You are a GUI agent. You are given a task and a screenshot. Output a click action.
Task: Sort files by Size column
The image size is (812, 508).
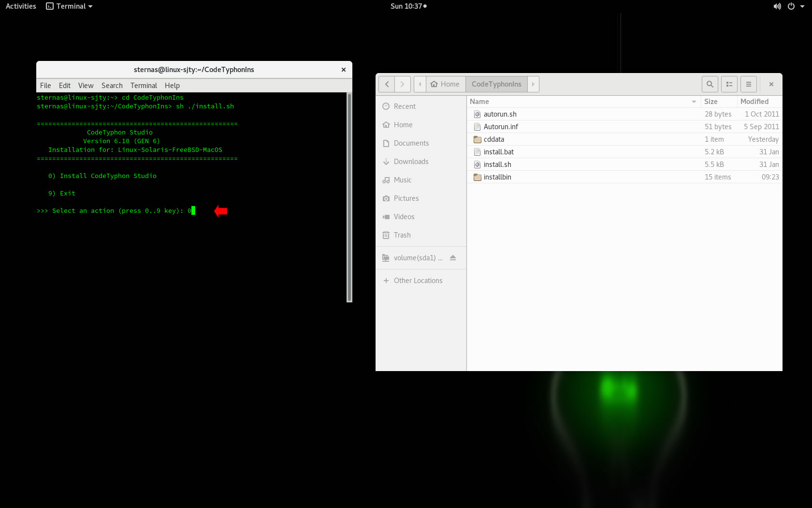[719, 102]
